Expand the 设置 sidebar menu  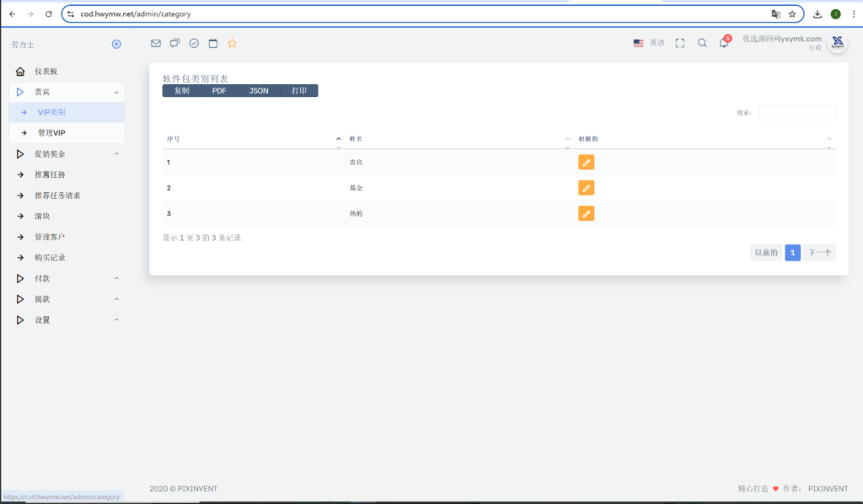point(67,319)
